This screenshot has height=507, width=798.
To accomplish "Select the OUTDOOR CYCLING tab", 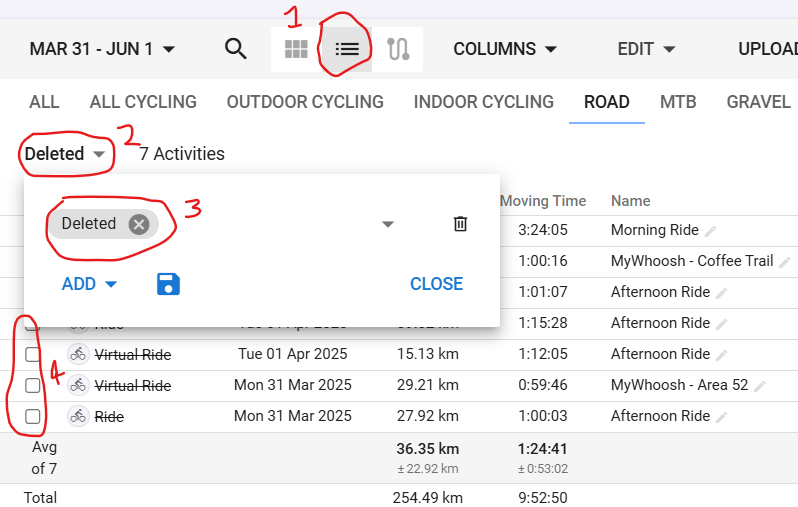I will tap(305, 102).
